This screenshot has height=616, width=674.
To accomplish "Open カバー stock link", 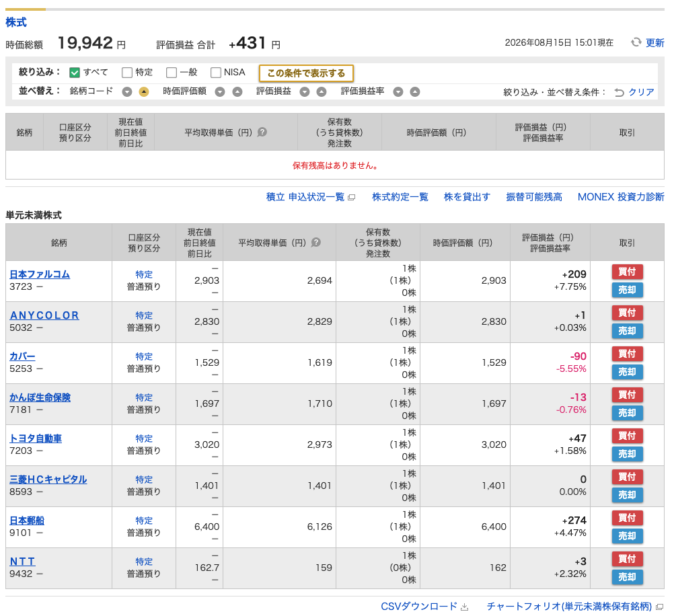I will pyautogui.click(x=22, y=356).
